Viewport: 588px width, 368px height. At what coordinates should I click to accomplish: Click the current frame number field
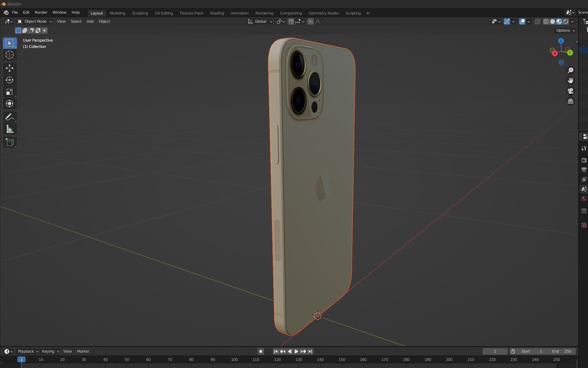(x=495, y=351)
